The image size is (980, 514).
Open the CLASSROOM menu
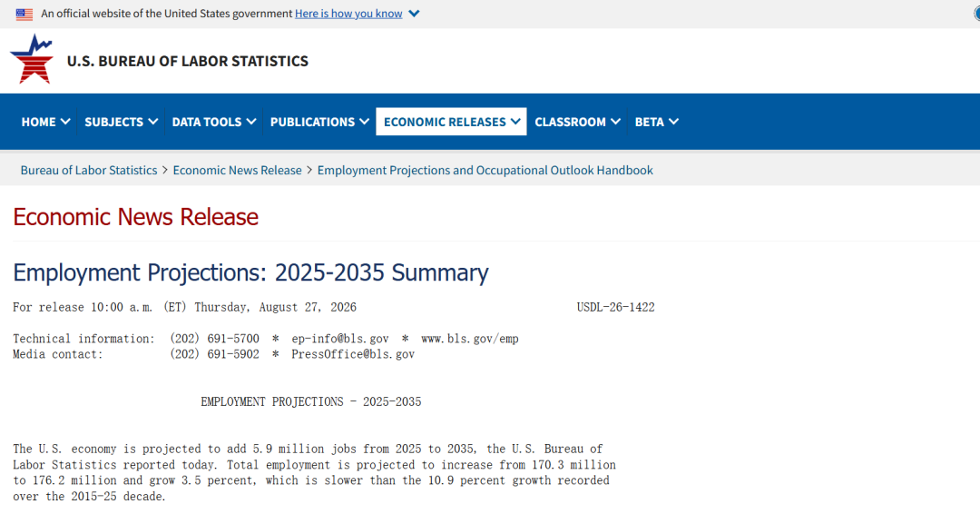pyautogui.click(x=577, y=122)
